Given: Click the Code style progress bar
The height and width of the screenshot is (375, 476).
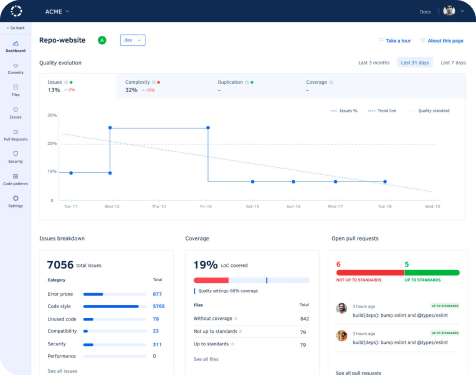Looking at the screenshot, I should [114, 306].
